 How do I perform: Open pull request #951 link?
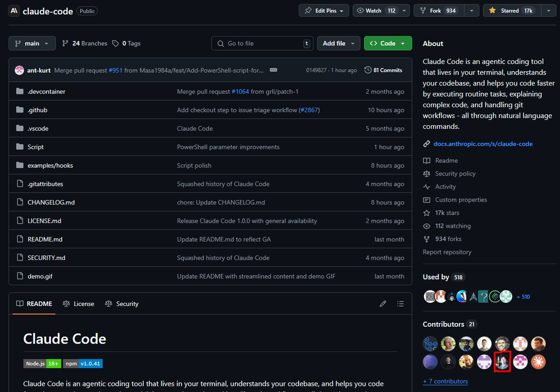[x=115, y=70]
